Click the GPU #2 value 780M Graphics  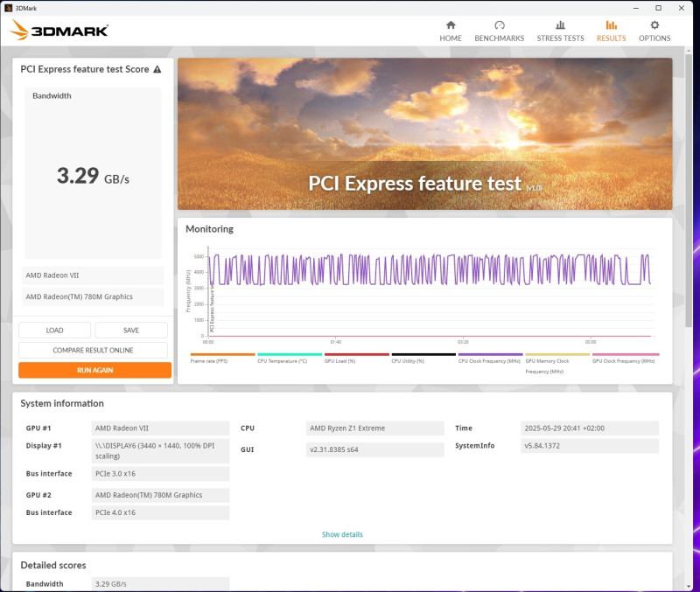(x=160, y=495)
